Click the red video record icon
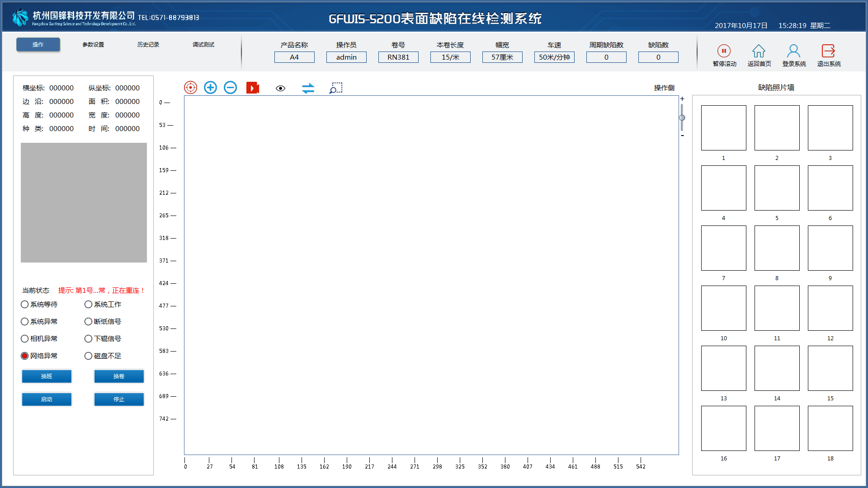Image resolution: width=868 pixels, height=488 pixels. (x=252, y=88)
